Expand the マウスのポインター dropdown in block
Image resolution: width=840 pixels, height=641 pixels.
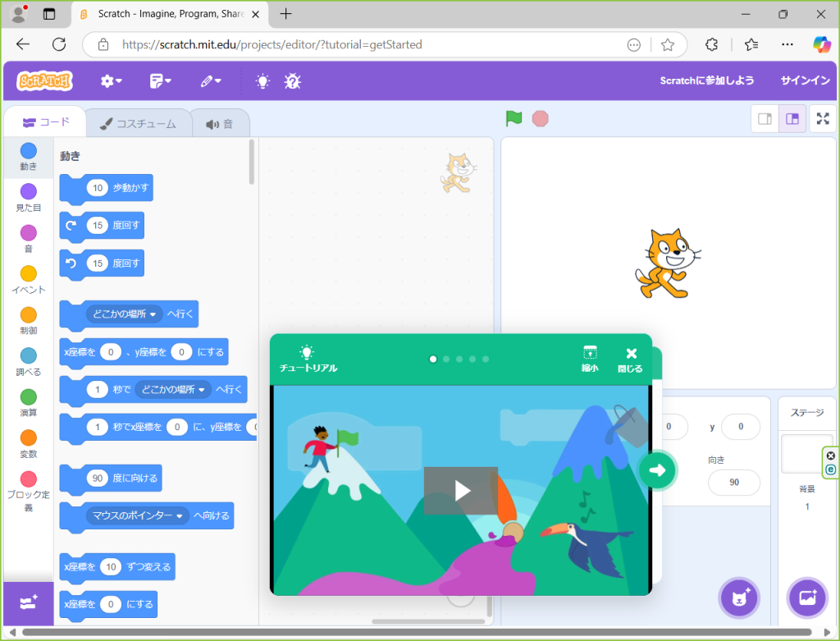[x=180, y=515]
